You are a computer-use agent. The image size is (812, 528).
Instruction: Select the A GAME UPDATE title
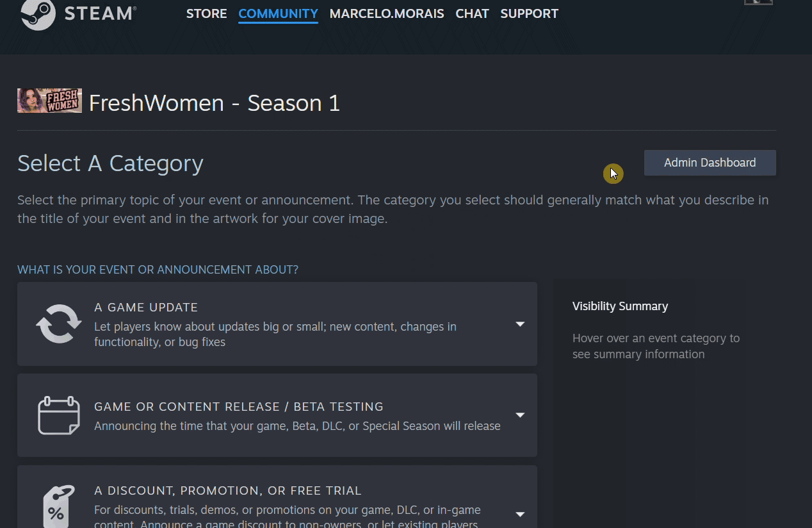pos(146,308)
